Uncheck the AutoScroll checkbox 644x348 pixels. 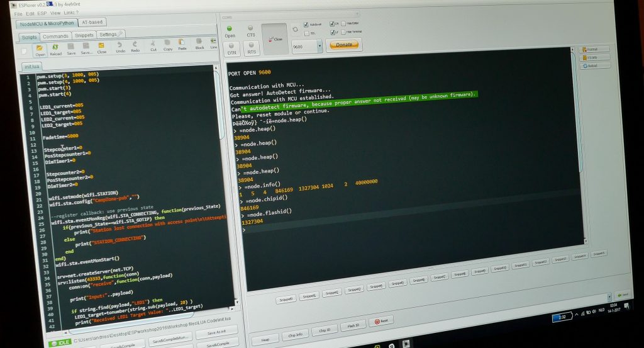306,25
